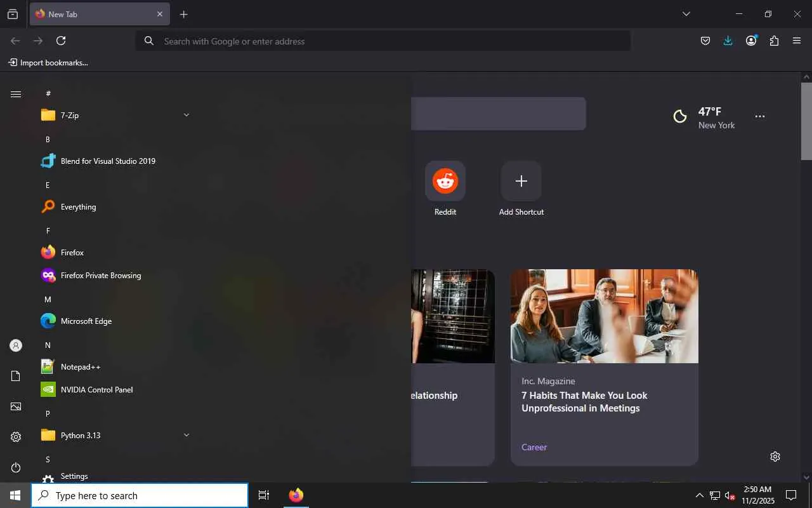Click the # section header
Image resolution: width=812 pixels, height=508 pixels.
pyautogui.click(x=48, y=93)
